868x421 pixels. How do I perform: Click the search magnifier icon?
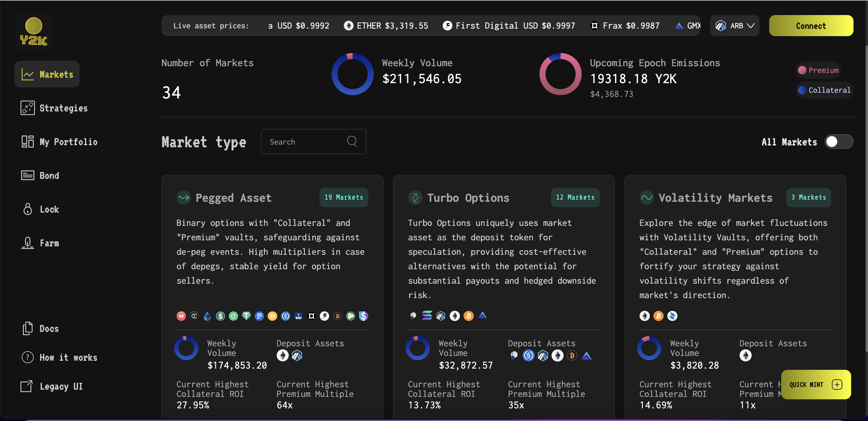click(351, 141)
